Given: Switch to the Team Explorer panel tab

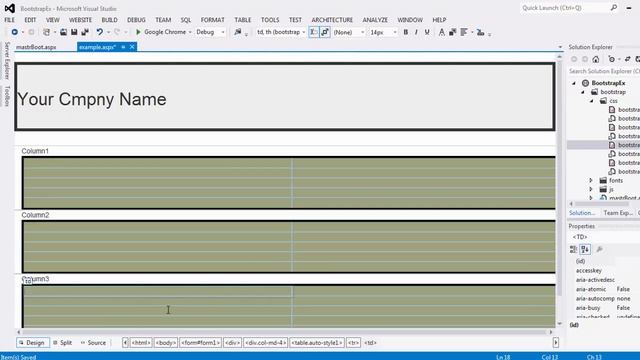Looking at the screenshot, I should tap(618, 213).
